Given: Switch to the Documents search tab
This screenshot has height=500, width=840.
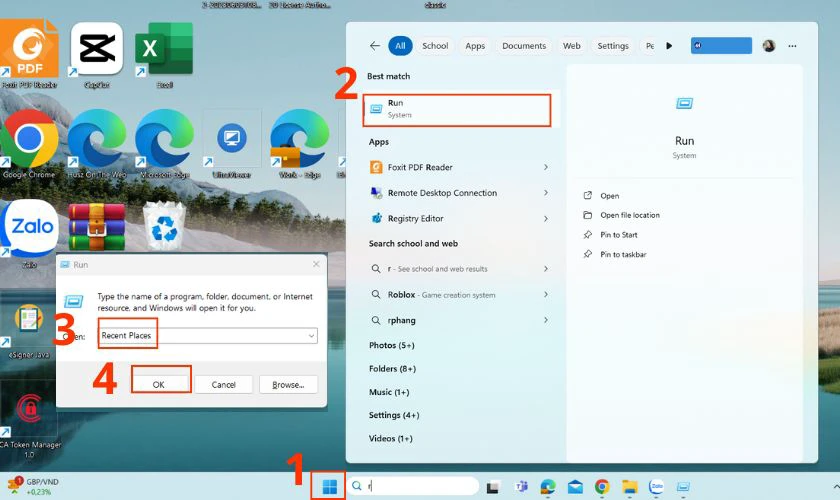Looking at the screenshot, I should tap(524, 46).
